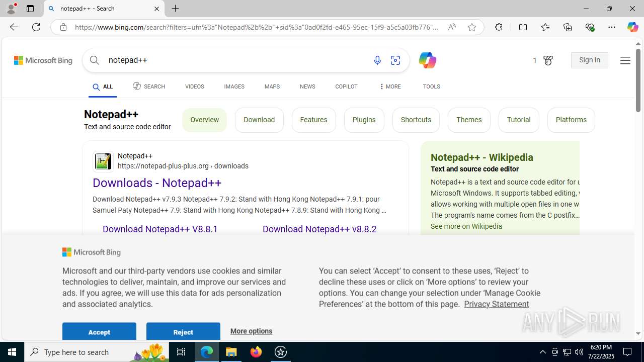The width and height of the screenshot is (644, 362).
Task: Toggle Split screen icon
Action: coord(523,27)
